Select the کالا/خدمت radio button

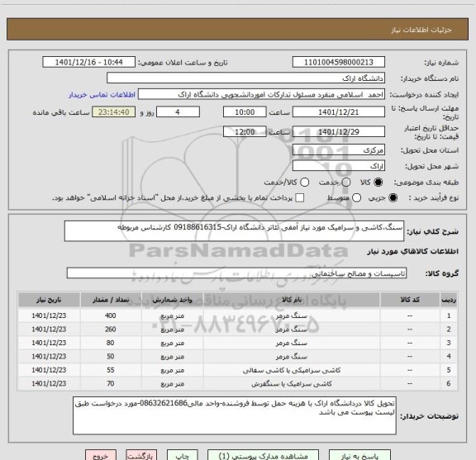point(304,183)
